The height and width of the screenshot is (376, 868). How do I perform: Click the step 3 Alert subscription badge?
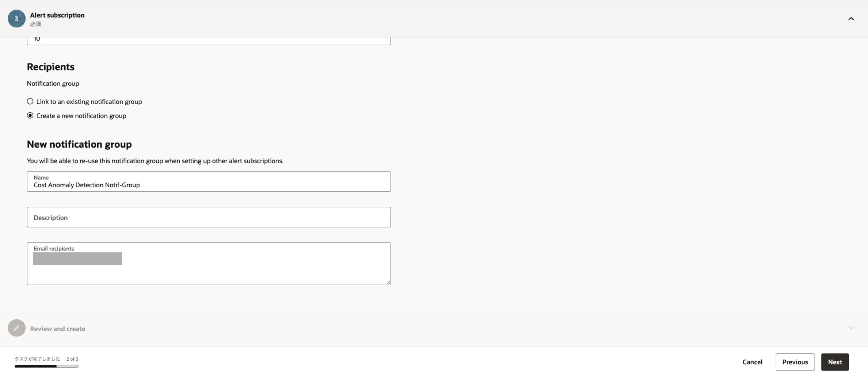tap(16, 19)
